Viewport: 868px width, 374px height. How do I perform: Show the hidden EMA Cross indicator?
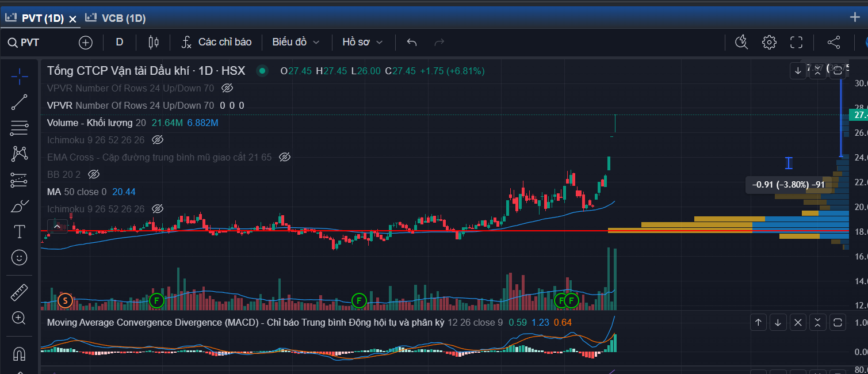[x=284, y=157]
